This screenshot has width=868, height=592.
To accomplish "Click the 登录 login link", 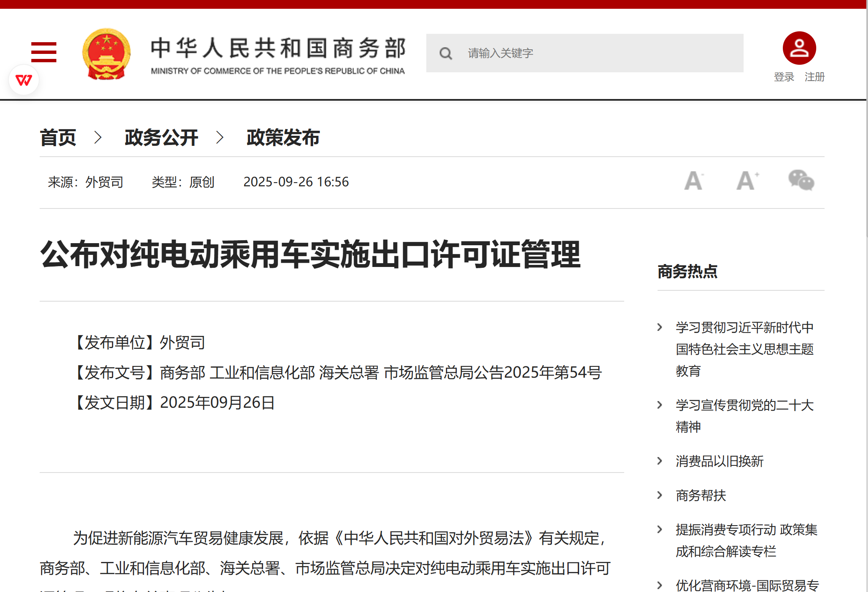I will click(784, 77).
